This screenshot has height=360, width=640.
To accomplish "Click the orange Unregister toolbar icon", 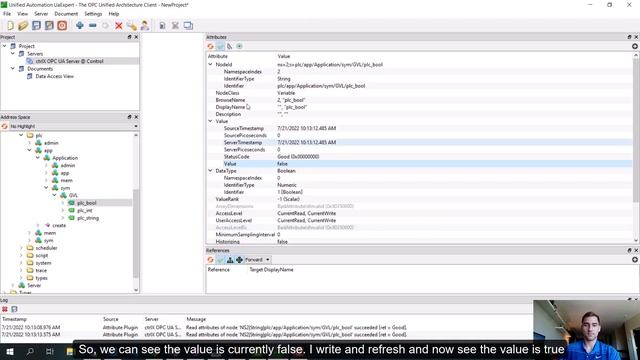I will coord(62,25).
